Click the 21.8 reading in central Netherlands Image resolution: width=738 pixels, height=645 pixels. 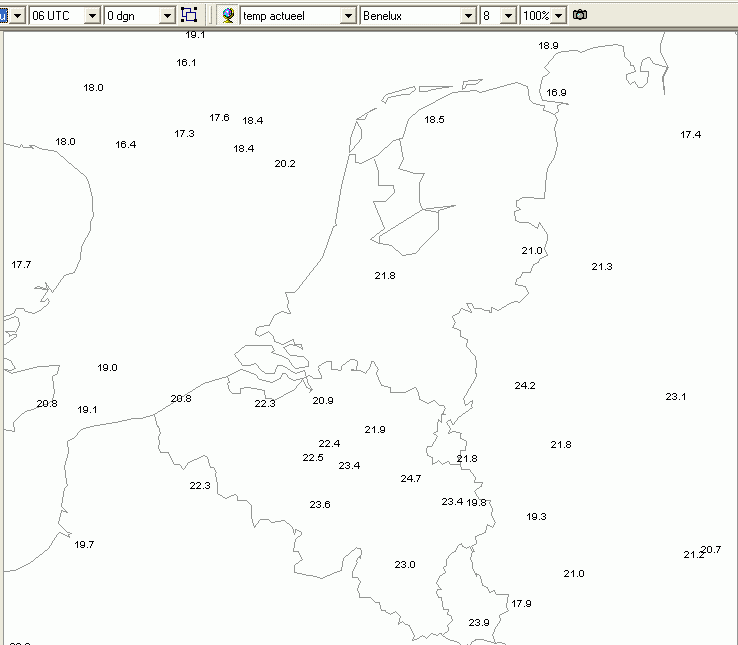tap(385, 275)
